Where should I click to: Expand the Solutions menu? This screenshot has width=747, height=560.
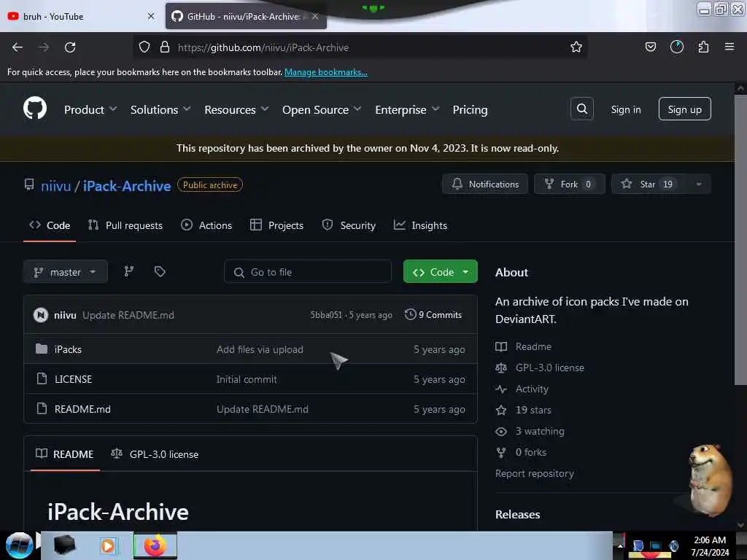160,110
